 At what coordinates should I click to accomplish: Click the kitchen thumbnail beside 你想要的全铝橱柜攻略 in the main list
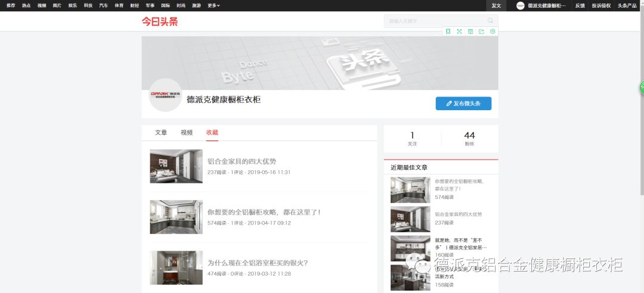point(176,217)
